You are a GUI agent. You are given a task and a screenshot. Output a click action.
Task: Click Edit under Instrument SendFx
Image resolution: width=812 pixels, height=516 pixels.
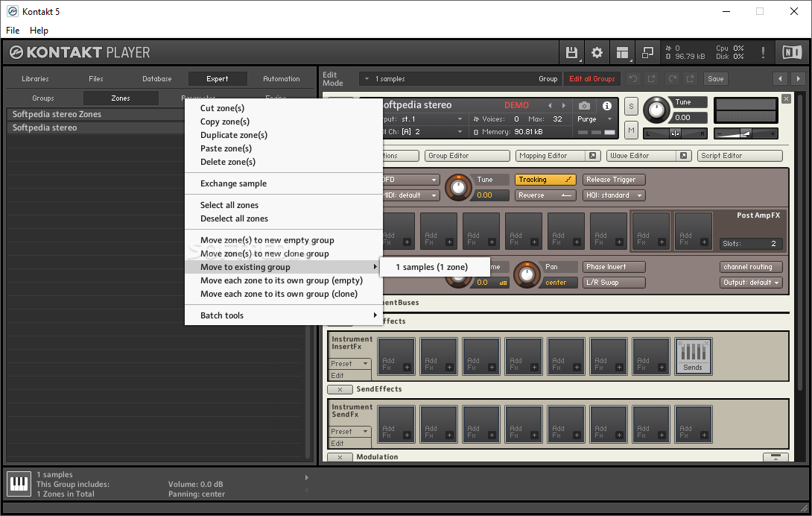point(349,444)
